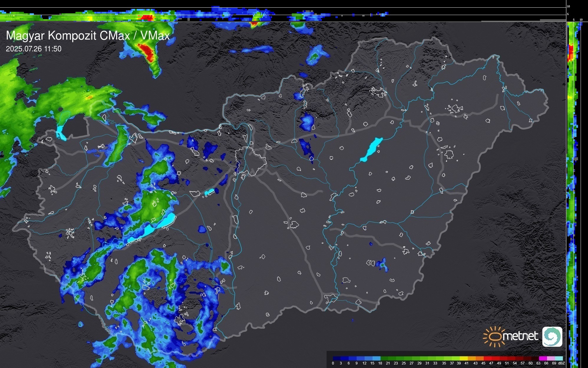Click the magenta 63 dBZ legend swatch
This screenshot has height=368, width=588.
coord(542,358)
